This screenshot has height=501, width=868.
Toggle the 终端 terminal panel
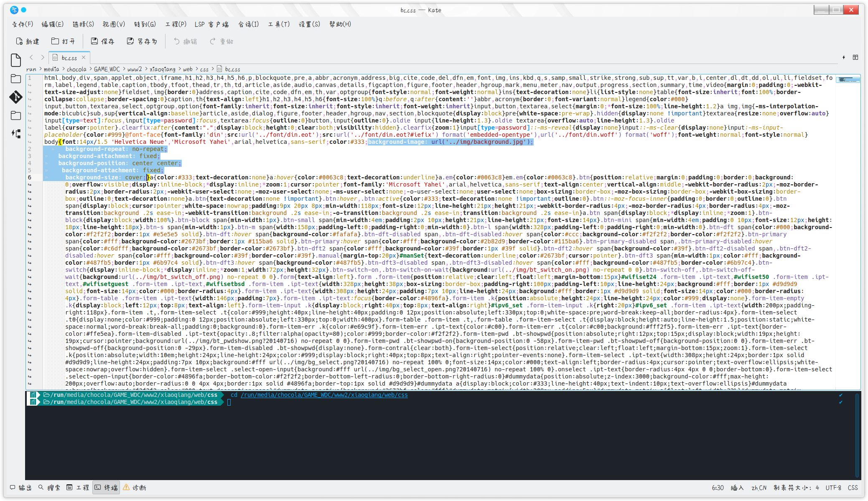pos(106,488)
